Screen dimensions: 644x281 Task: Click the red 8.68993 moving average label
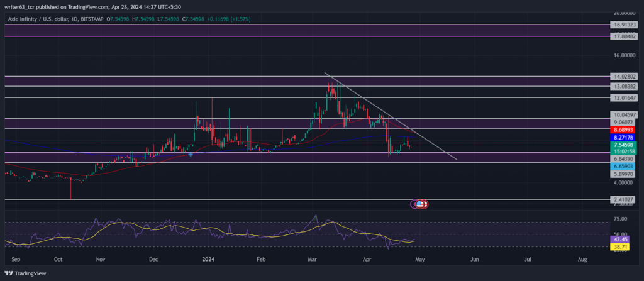[x=623, y=129]
